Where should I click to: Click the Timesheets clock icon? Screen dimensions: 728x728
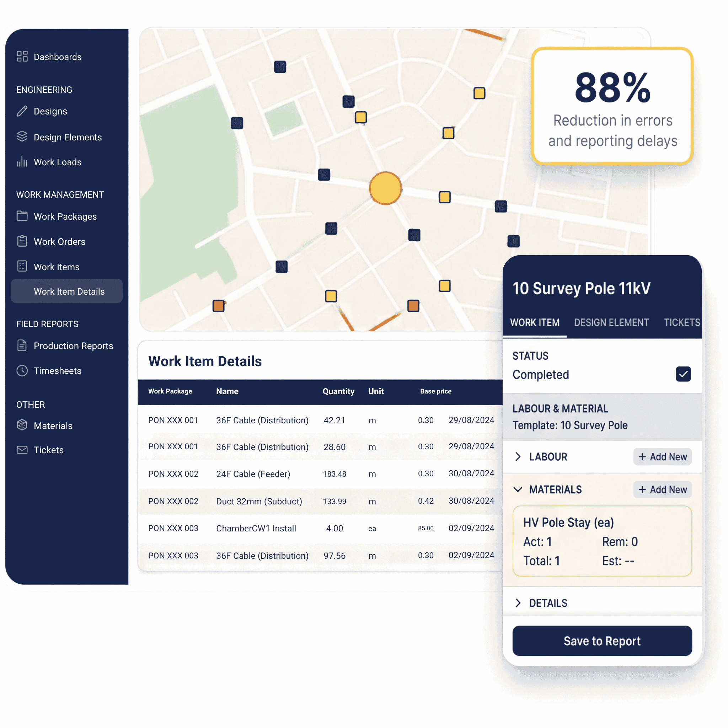[x=22, y=371]
